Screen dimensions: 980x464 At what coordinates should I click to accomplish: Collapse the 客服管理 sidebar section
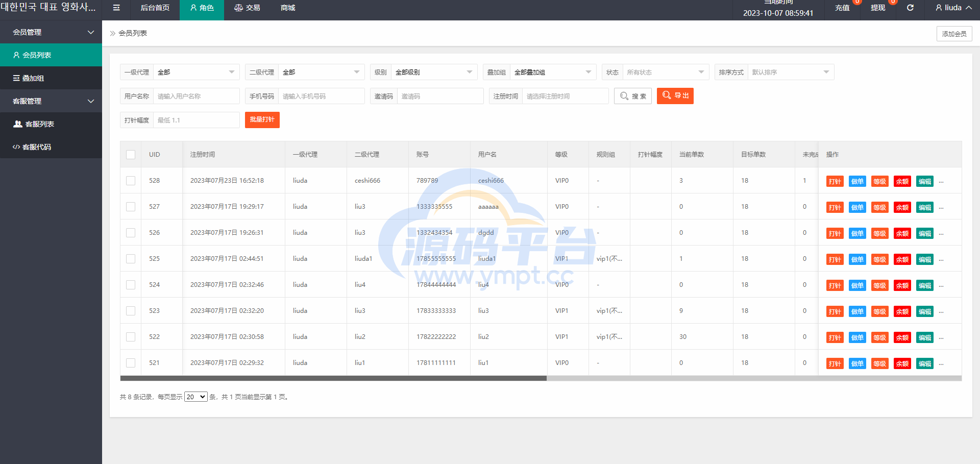pos(51,101)
